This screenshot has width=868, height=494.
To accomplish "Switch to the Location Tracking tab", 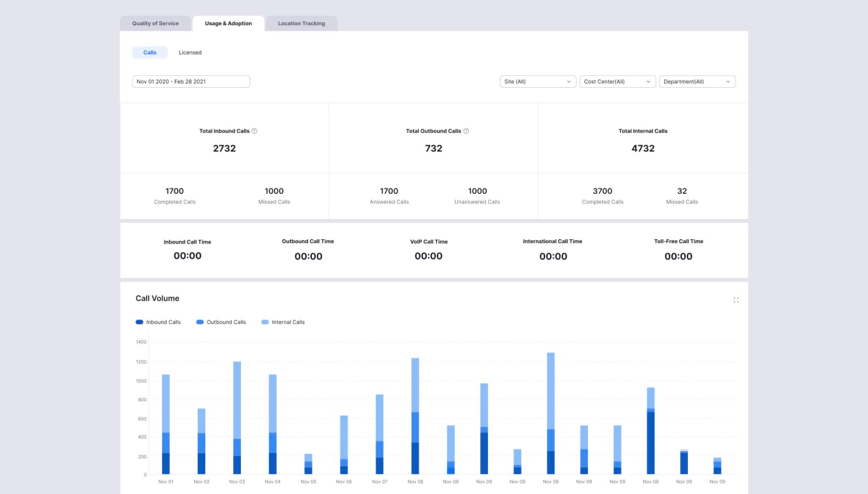I will [301, 24].
